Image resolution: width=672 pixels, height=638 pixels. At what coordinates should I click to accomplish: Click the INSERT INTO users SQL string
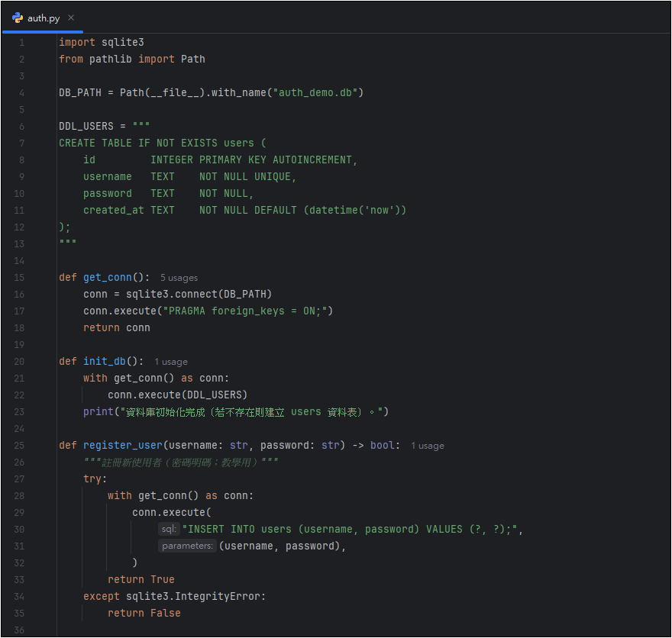pyautogui.click(x=351, y=530)
